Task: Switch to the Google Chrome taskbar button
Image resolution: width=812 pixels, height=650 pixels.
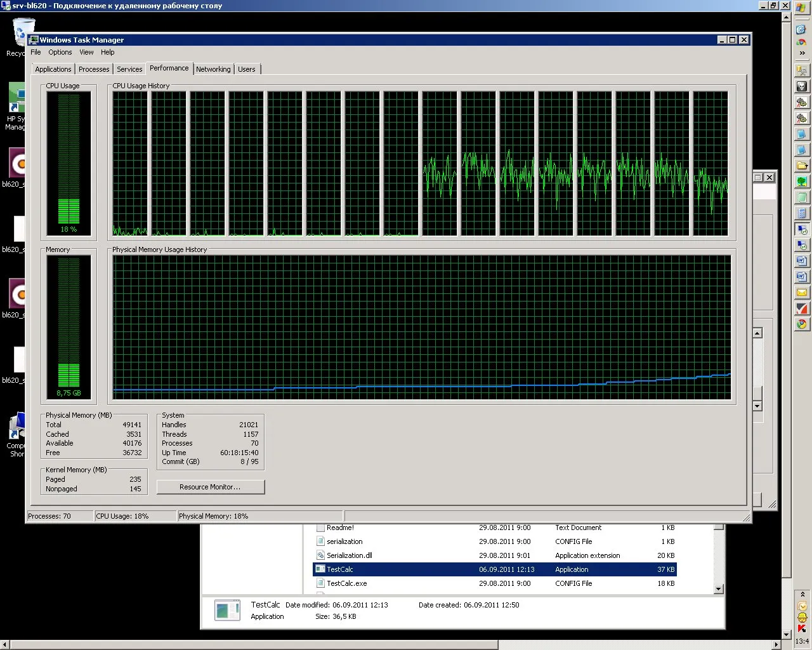Action: pos(802,324)
